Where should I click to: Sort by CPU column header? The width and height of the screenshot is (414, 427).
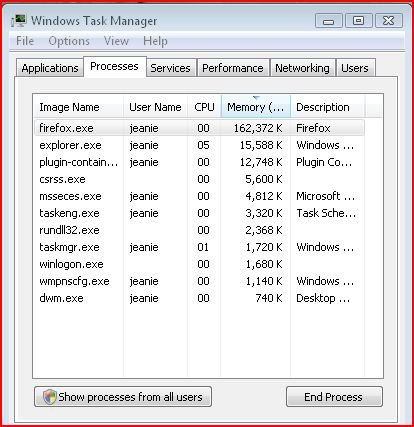(x=204, y=107)
